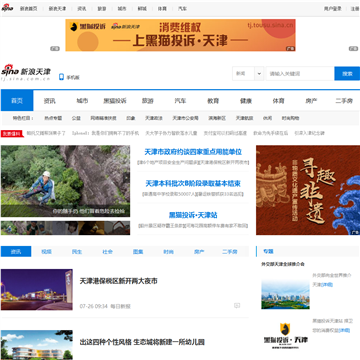
Task: Open the 寻趣非遗 advertisement image
Action: [308, 190]
